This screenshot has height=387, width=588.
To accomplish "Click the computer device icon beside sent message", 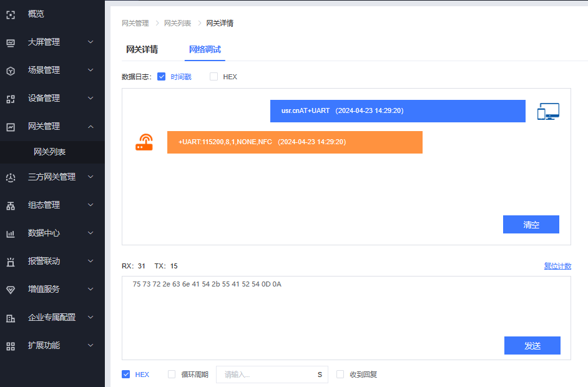I will tap(548, 112).
